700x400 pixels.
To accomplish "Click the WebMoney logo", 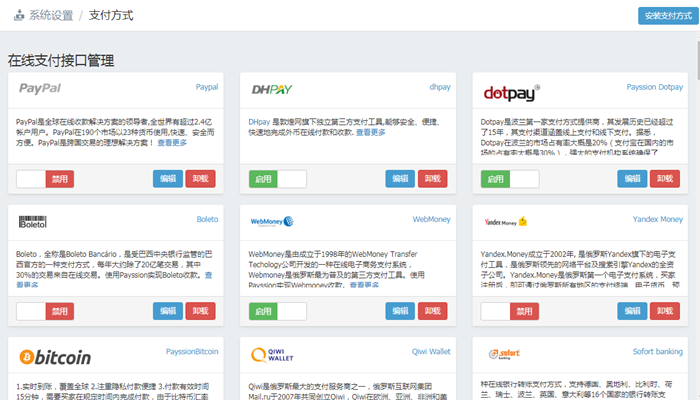I will [272, 221].
